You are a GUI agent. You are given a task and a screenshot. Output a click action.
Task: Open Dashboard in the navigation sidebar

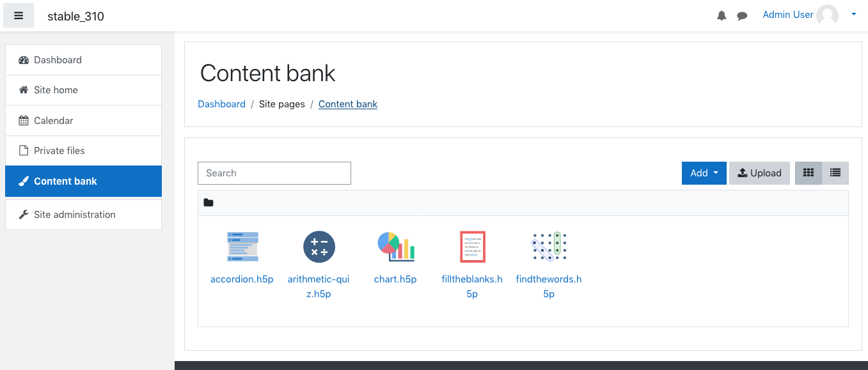(x=83, y=60)
